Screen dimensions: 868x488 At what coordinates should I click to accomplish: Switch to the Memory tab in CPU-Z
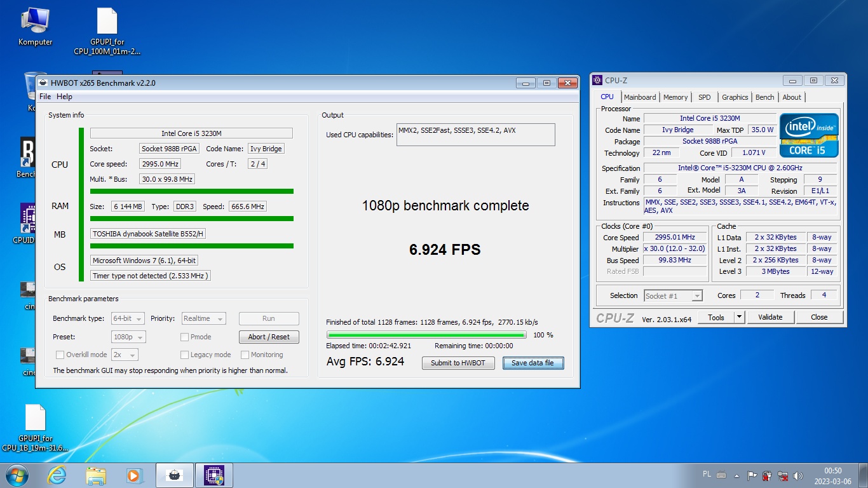pos(675,97)
